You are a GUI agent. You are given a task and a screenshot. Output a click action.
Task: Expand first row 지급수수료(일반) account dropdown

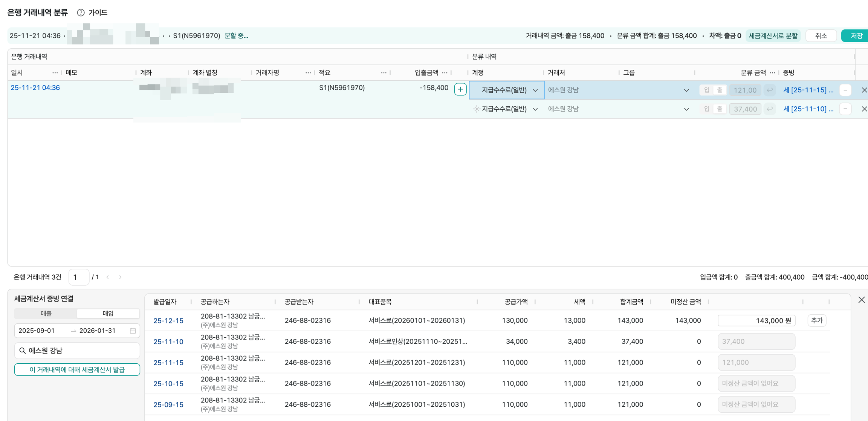(x=535, y=90)
